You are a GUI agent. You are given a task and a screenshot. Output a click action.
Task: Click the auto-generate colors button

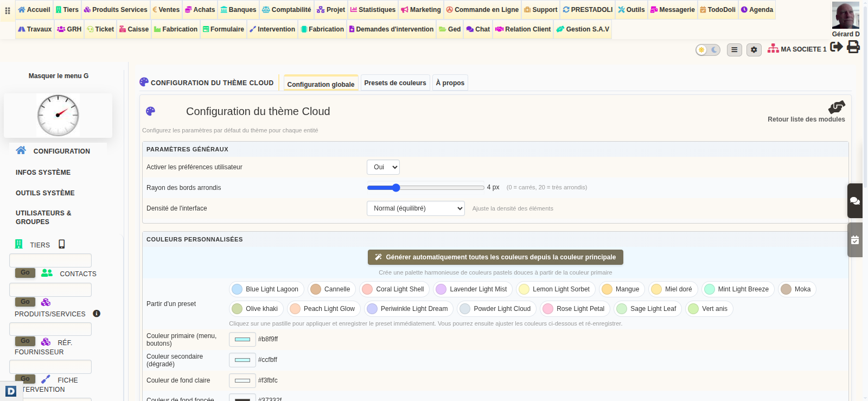point(495,257)
